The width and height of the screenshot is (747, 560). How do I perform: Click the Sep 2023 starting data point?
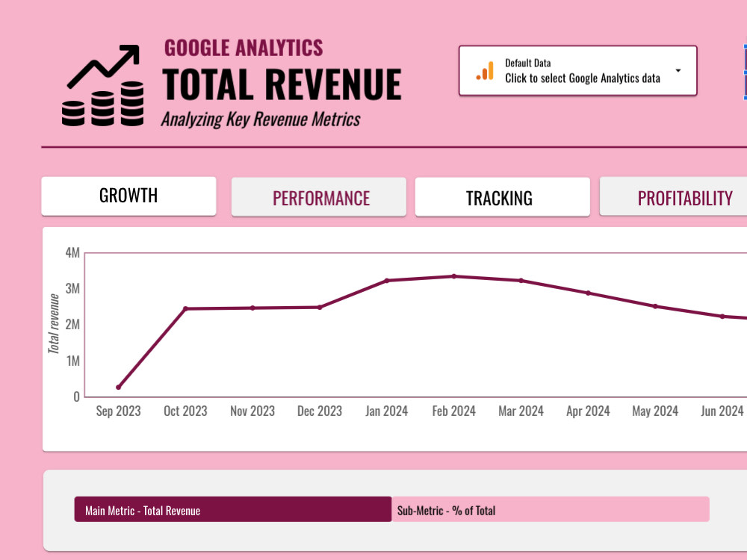[118, 387]
